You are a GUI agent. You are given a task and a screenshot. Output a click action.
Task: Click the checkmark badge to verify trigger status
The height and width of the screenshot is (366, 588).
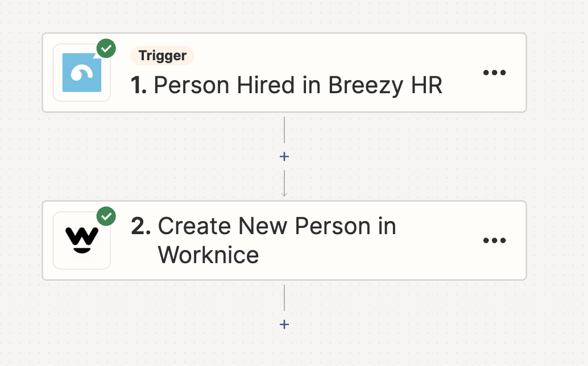(106, 48)
